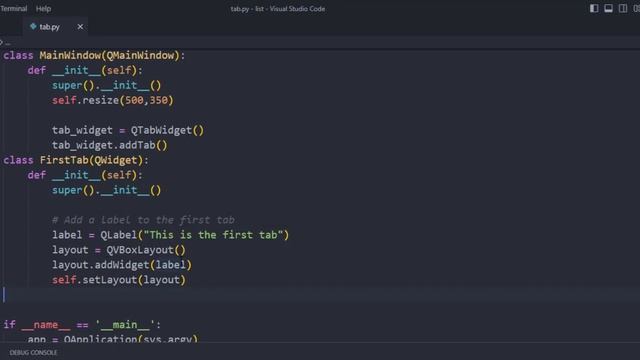640x360 pixels.
Task: Click on 'layout.addWidget(label)' line
Action: (x=122, y=265)
